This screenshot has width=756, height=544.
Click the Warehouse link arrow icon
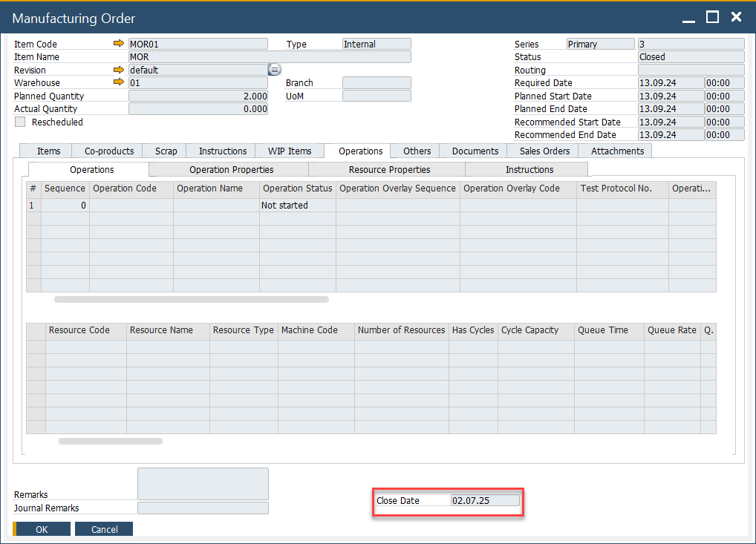(x=118, y=82)
